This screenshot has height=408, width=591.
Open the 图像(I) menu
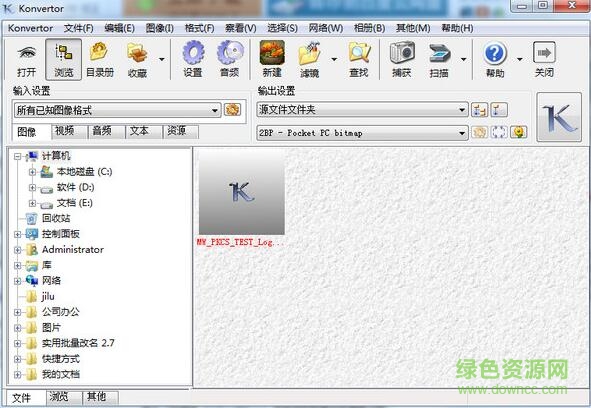160,28
